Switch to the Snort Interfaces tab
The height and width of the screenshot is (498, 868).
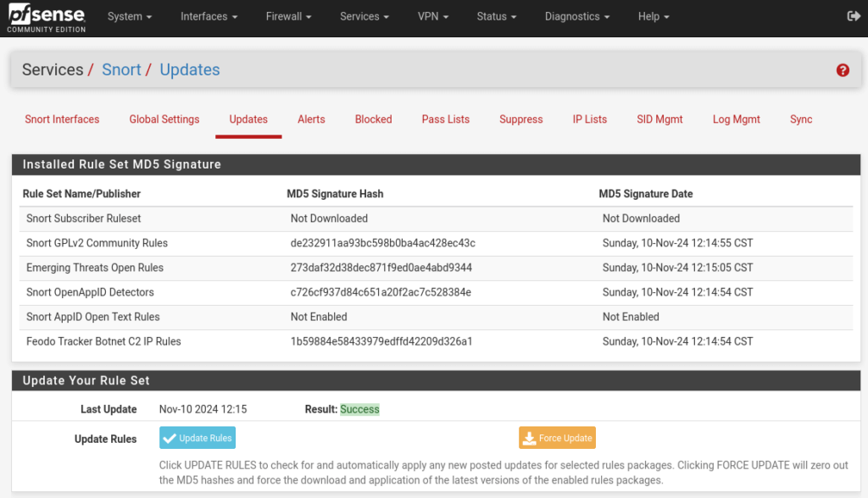click(62, 119)
